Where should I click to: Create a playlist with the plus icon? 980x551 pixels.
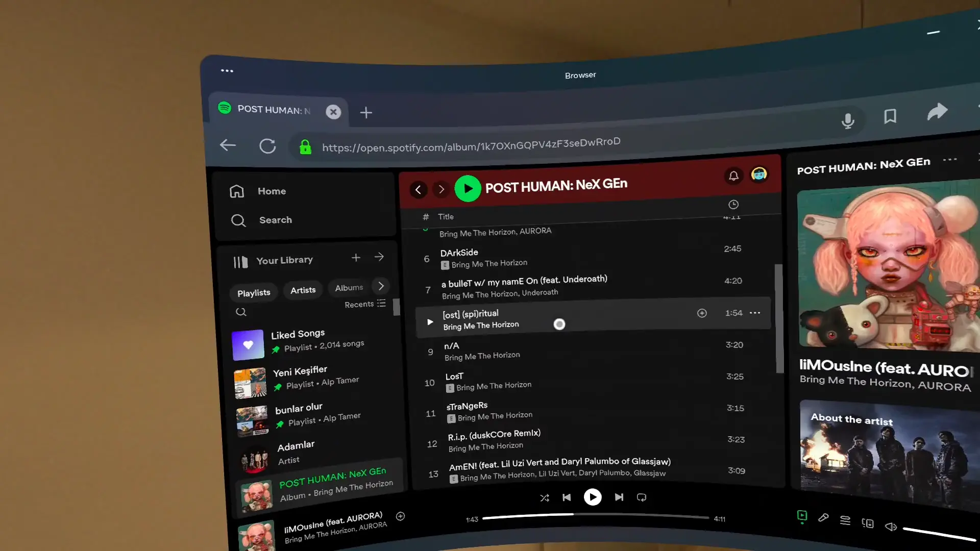coord(356,258)
